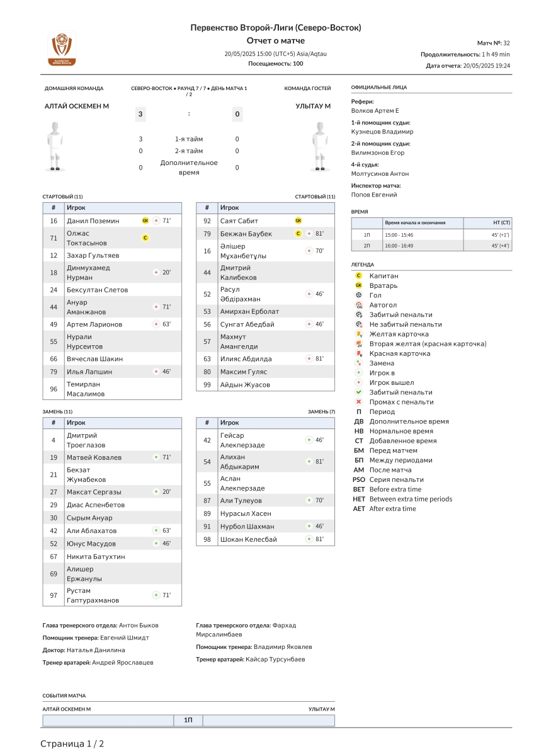
Task: Click the own goal icon in legend
Action: coord(359,305)
